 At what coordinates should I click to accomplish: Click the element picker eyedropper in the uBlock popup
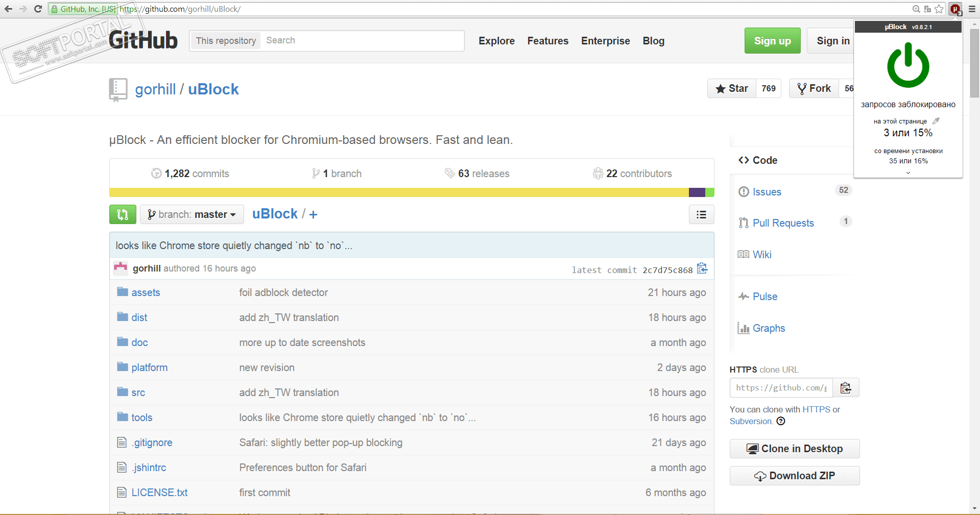click(x=936, y=121)
